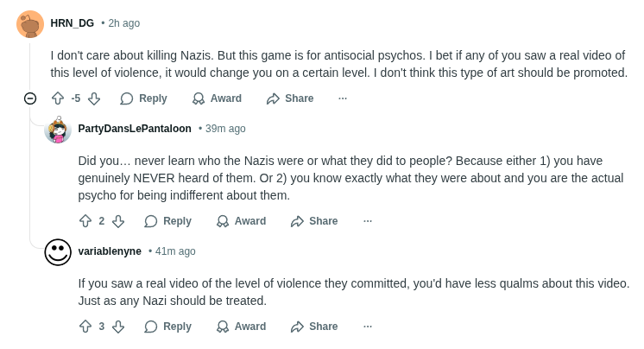Downvote PartyDansLePantaloon's reply

tap(118, 221)
